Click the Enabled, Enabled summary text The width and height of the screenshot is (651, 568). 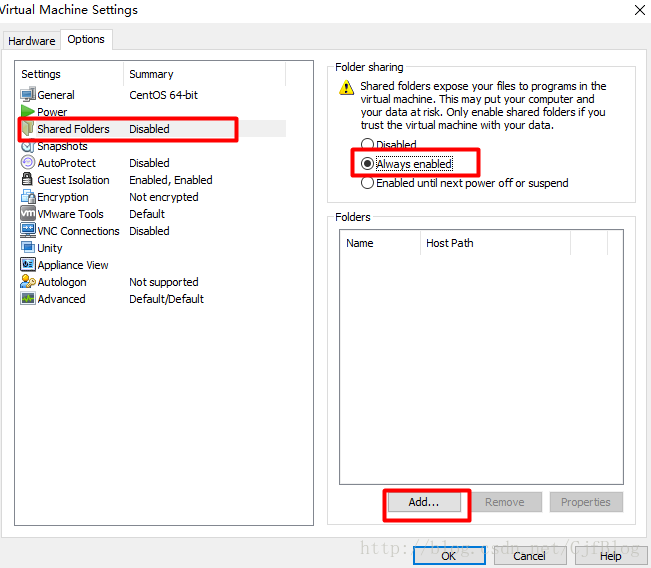click(171, 180)
